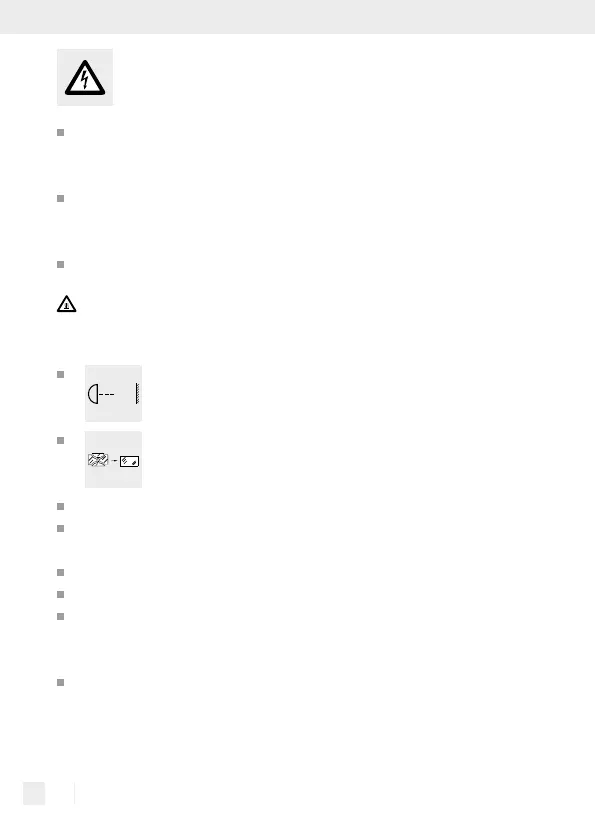Click the last bullet on the page

(60, 683)
